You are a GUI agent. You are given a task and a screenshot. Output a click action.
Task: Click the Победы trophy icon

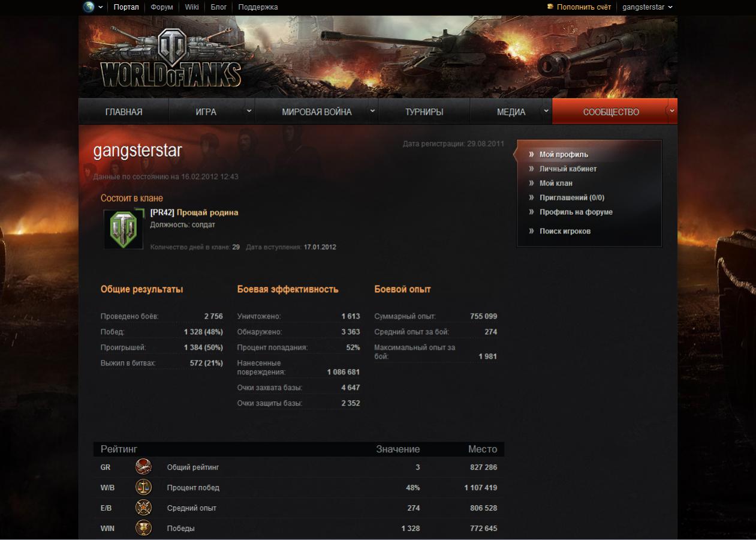[x=143, y=528]
